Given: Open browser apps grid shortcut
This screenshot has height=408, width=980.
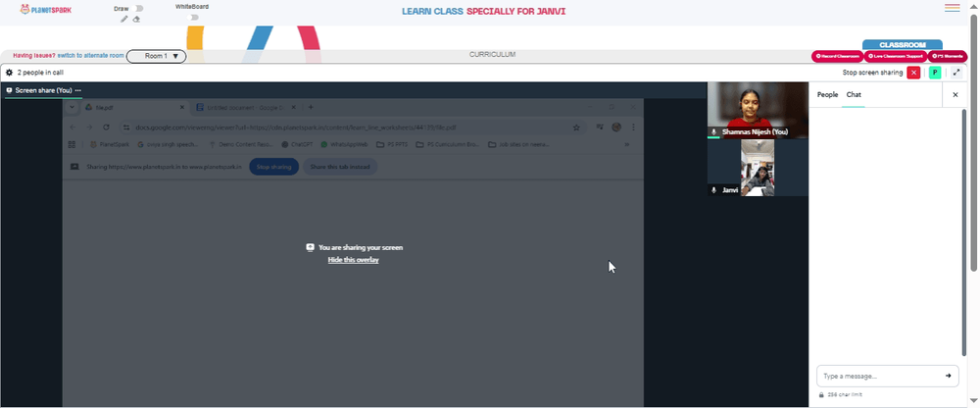Looking at the screenshot, I should (x=72, y=144).
